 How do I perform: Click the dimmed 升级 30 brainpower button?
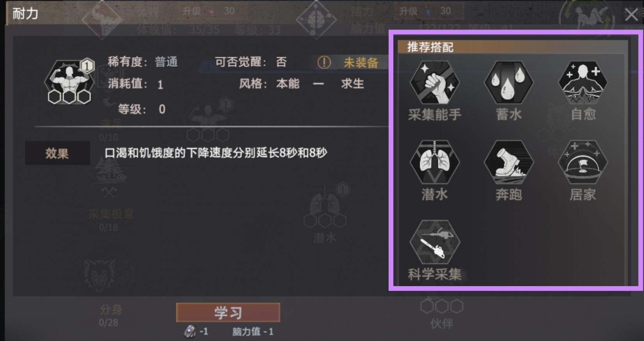tap(429, 11)
